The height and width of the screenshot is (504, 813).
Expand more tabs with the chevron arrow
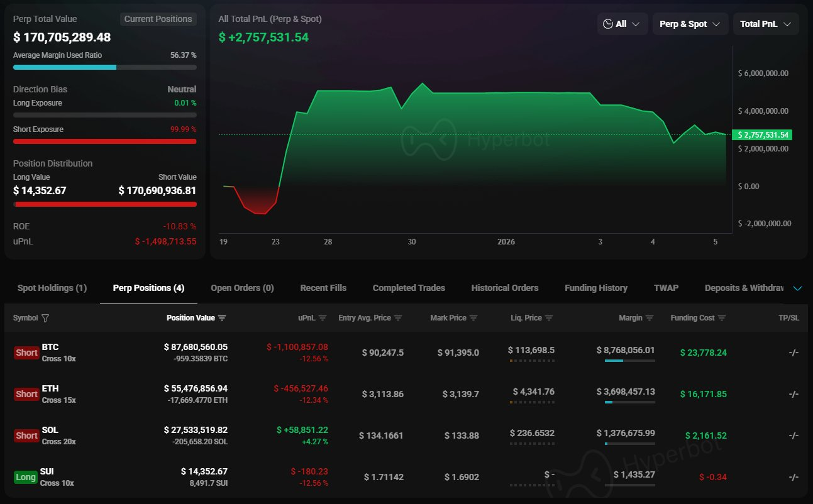[797, 288]
